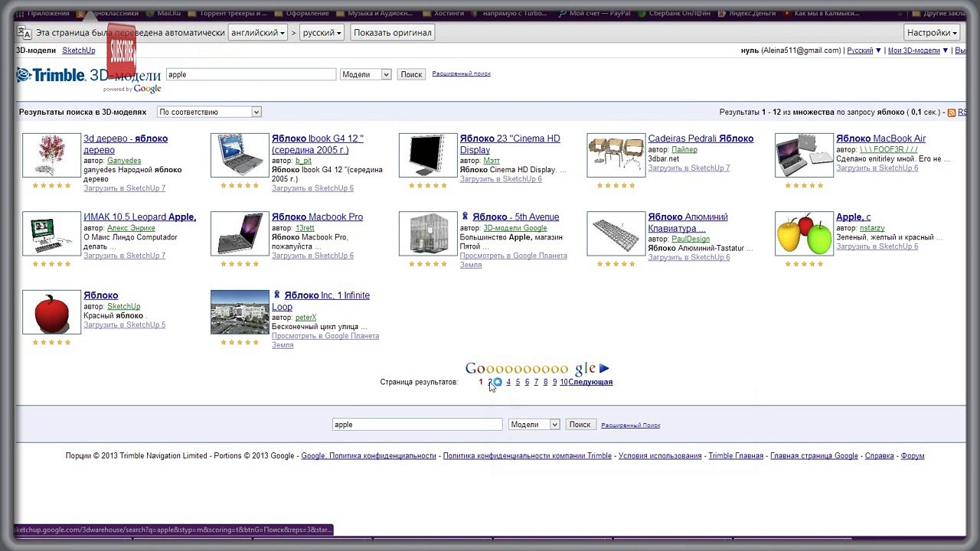Open the напрямую с Turbo... bookmark

click(511, 13)
